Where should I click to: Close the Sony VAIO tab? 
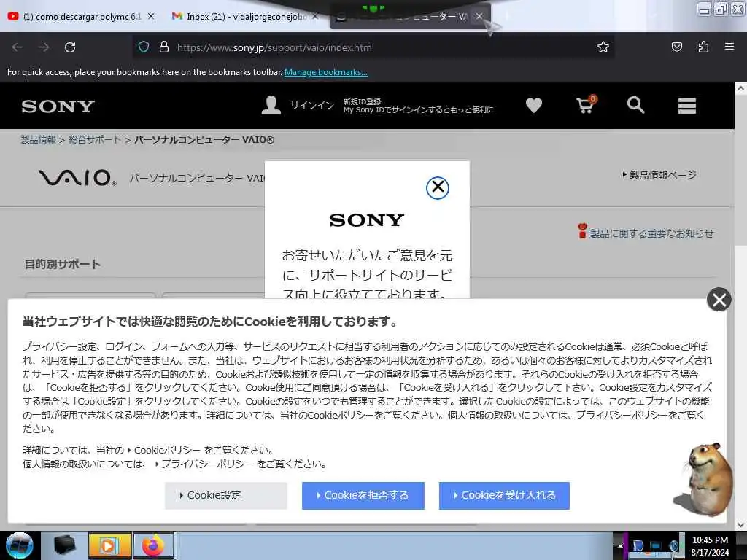(479, 16)
